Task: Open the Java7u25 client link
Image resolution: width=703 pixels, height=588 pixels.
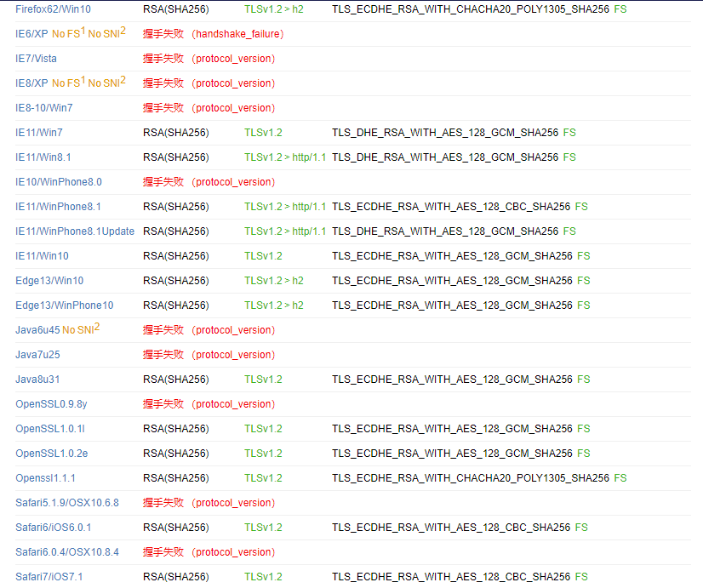Action: 37,355
